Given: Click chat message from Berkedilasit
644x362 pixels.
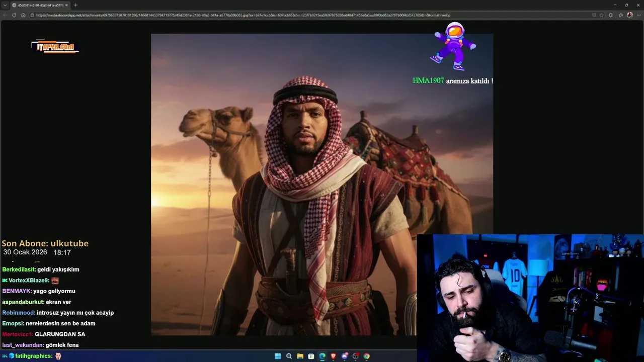Looking at the screenshot, I should tap(41, 269).
